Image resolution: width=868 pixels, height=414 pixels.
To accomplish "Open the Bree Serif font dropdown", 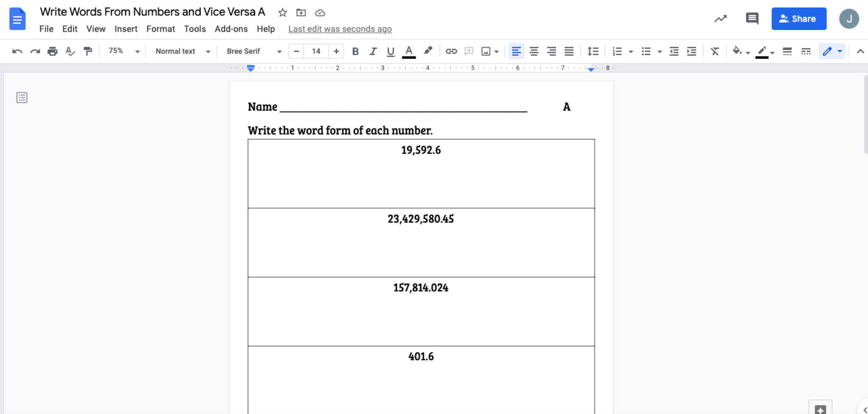I will [253, 51].
